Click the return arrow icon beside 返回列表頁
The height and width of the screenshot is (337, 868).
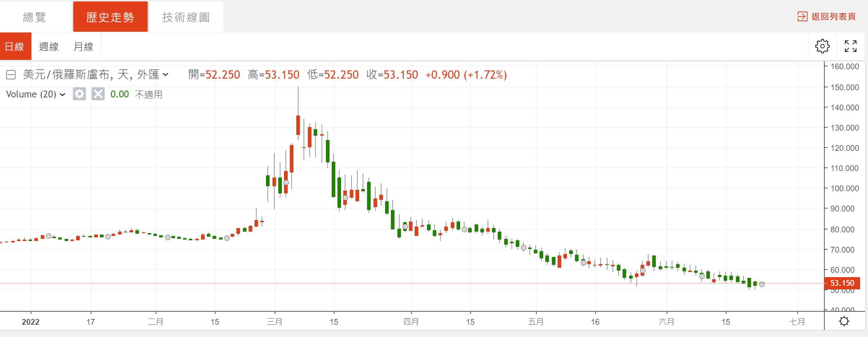point(802,17)
